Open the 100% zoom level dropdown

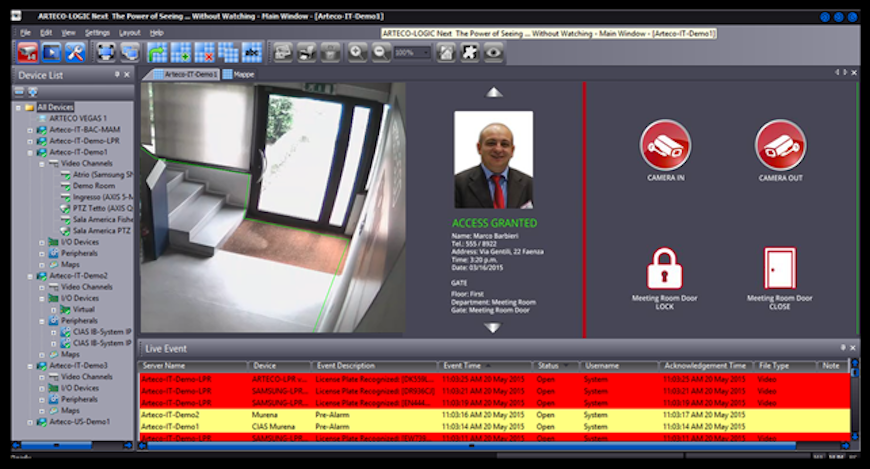tap(412, 53)
